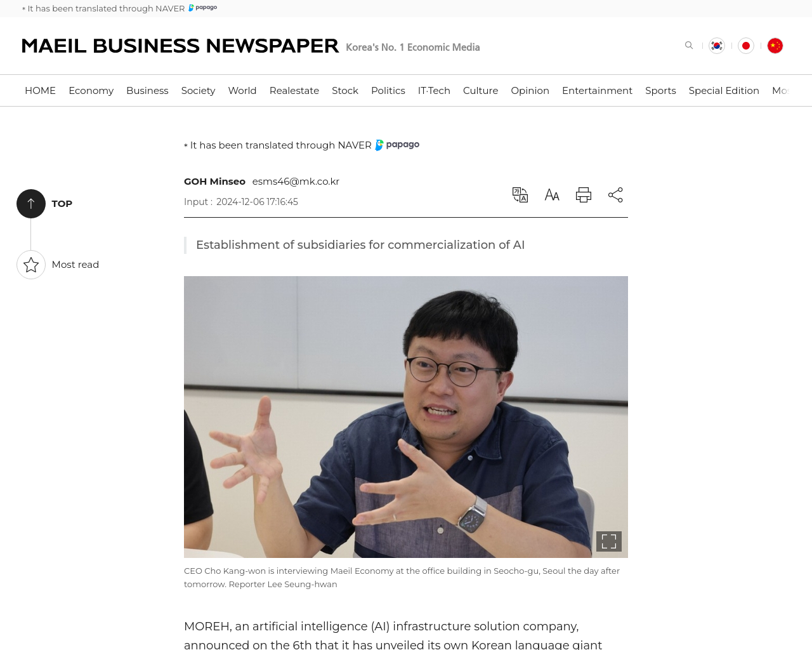Jump to top with arrow button
This screenshot has height=650, width=812.
click(31, 204)
